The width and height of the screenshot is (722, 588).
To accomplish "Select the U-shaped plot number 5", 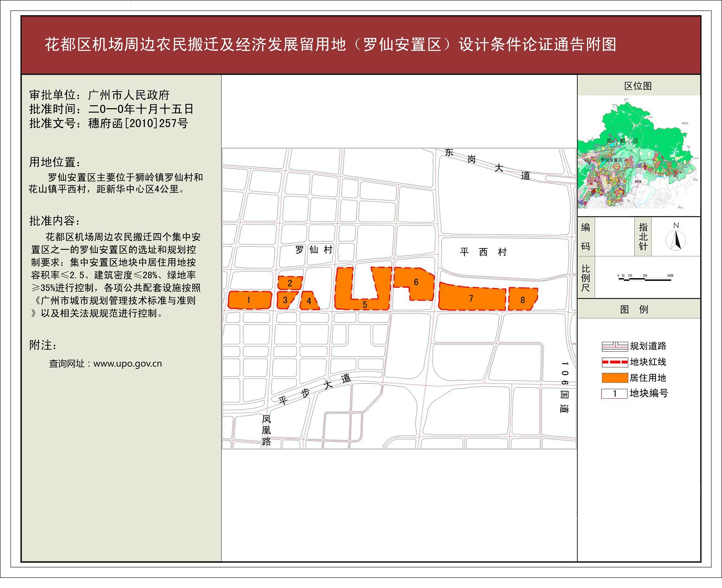I will click(x=364, y=305).
